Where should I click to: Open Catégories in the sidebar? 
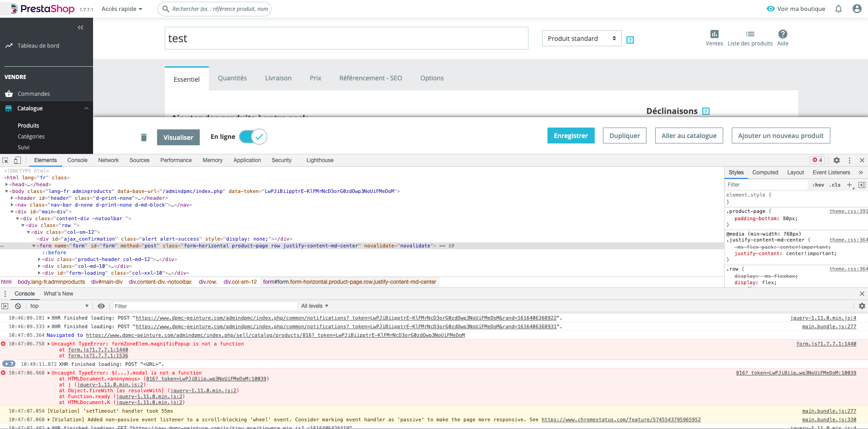click(x=31, y=137)
